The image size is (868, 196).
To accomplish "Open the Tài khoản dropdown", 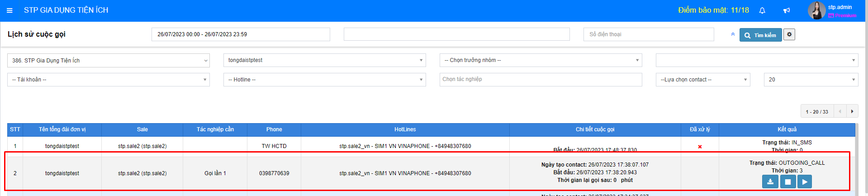I will point(109,80).
